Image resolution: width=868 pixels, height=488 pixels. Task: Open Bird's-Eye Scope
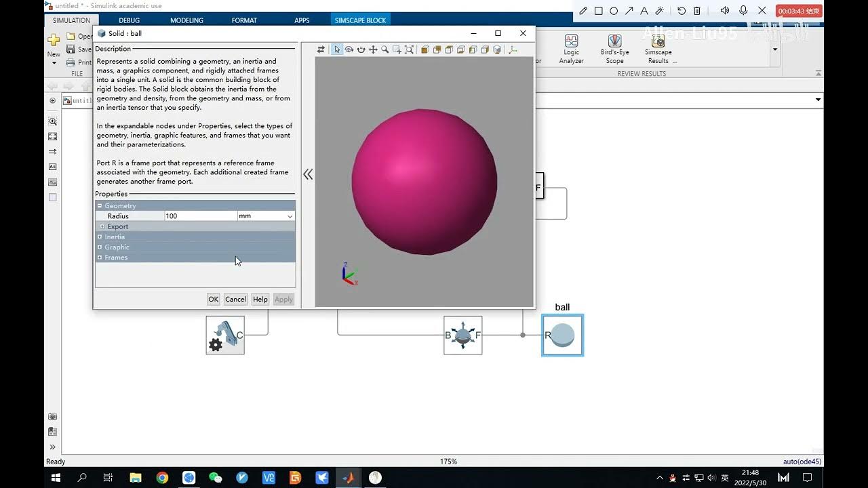(x=614, y=49)
